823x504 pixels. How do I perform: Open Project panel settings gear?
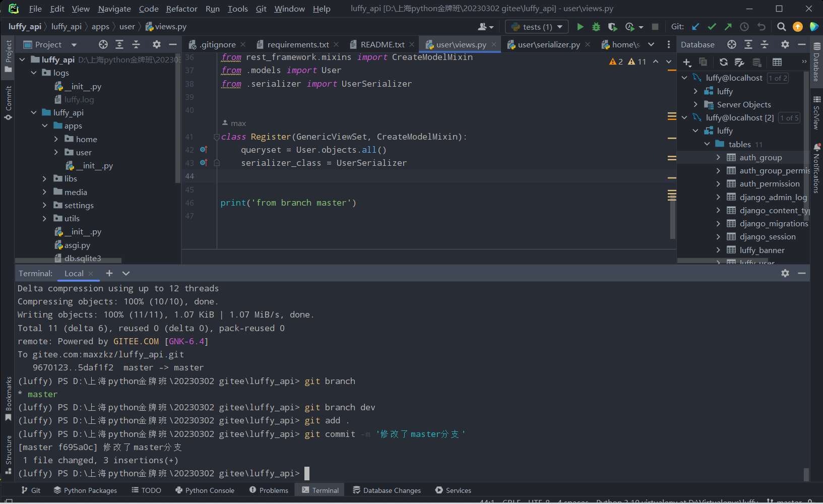coord(157,44)
